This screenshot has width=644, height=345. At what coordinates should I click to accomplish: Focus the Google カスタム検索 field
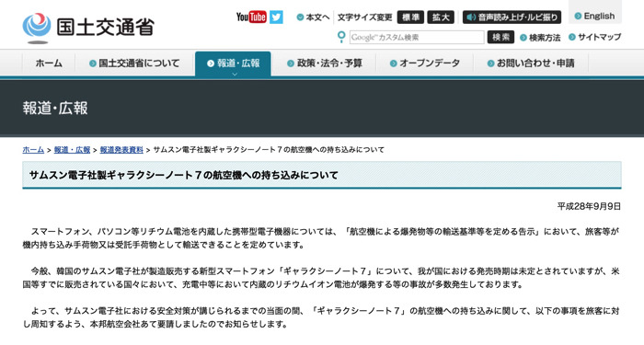pos(417,38)
